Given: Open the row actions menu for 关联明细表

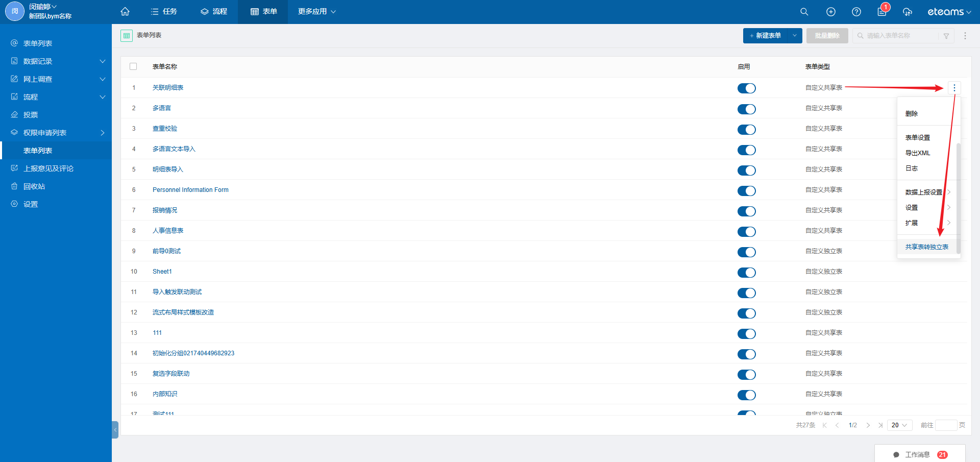Looking at the screenshot, I should [x=954, y=88].
